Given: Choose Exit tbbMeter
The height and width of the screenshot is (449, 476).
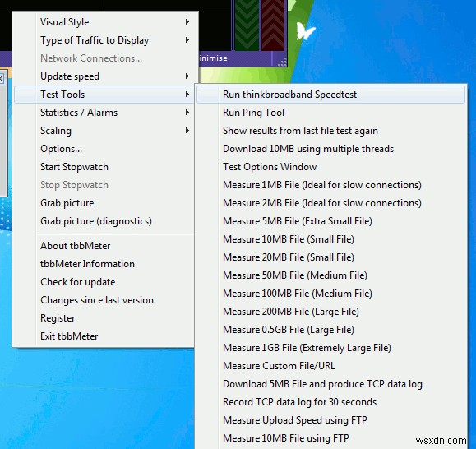Looking at the screenshot, I should (105, 336).
